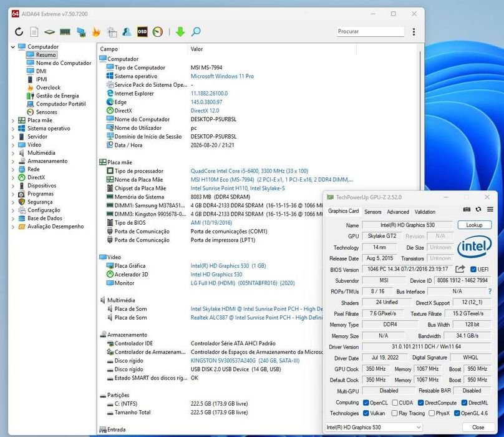Screen dimensions: 504x437
Task: Click the BIOS export share icon in GPU-Z
Action: click(460, 269)
